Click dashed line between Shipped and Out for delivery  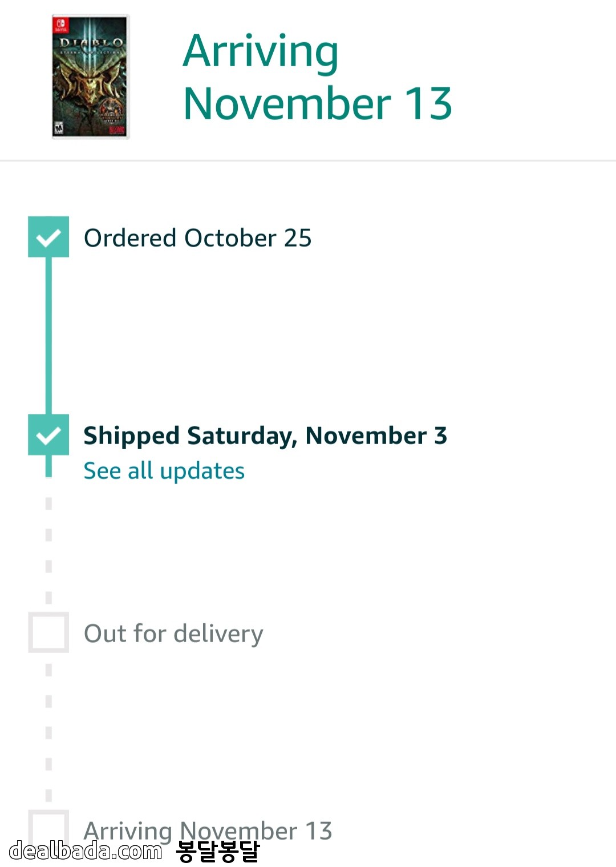click(x=48, y=551)
